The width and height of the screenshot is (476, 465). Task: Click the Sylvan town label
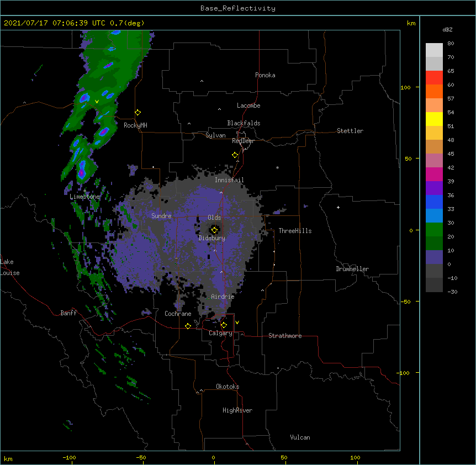coord(215,135)
